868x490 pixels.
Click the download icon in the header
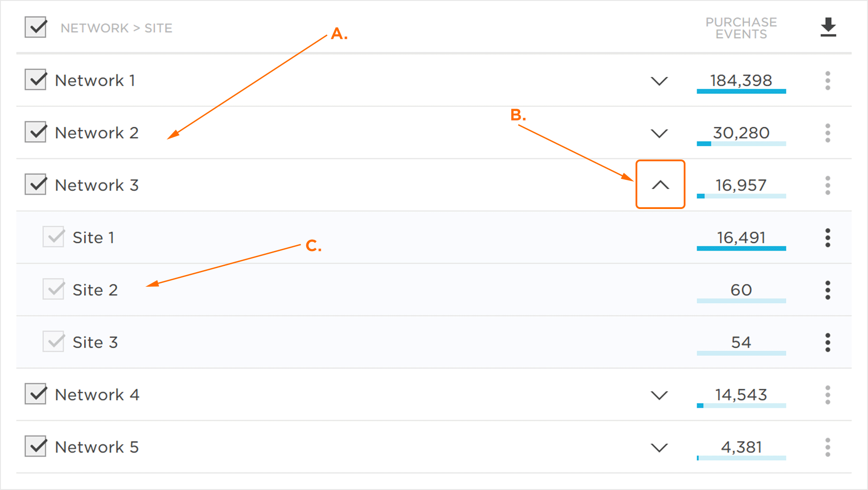pos(828,27)
